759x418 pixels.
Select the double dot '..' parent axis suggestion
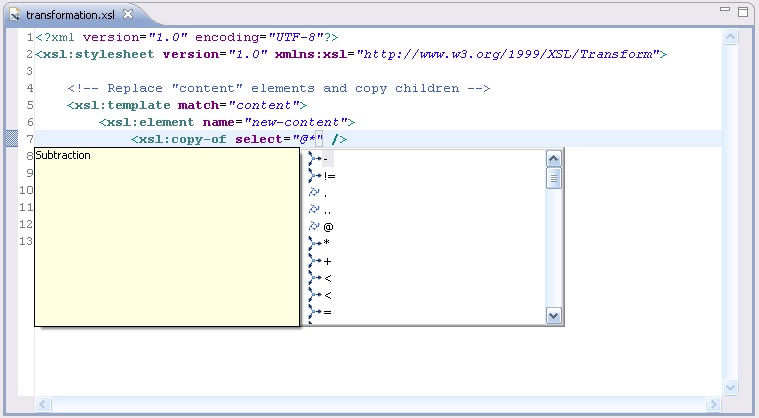click(327, 210)
